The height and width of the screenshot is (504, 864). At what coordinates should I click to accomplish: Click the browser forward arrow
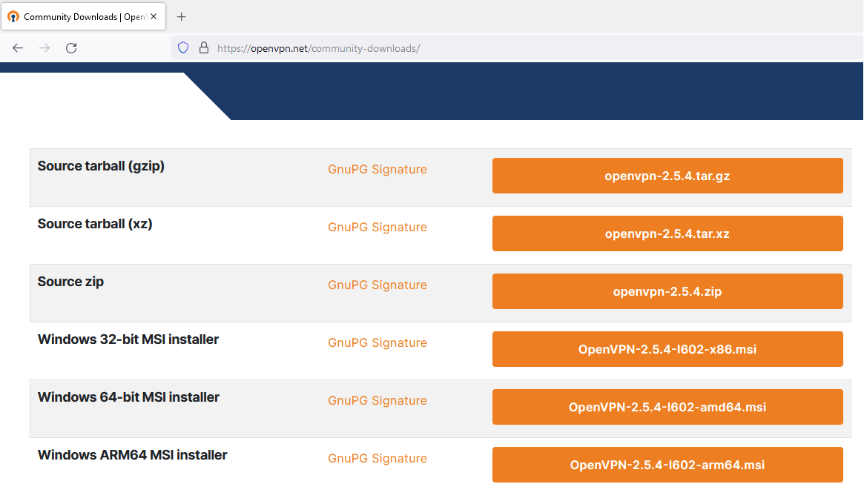pos(44,48)
